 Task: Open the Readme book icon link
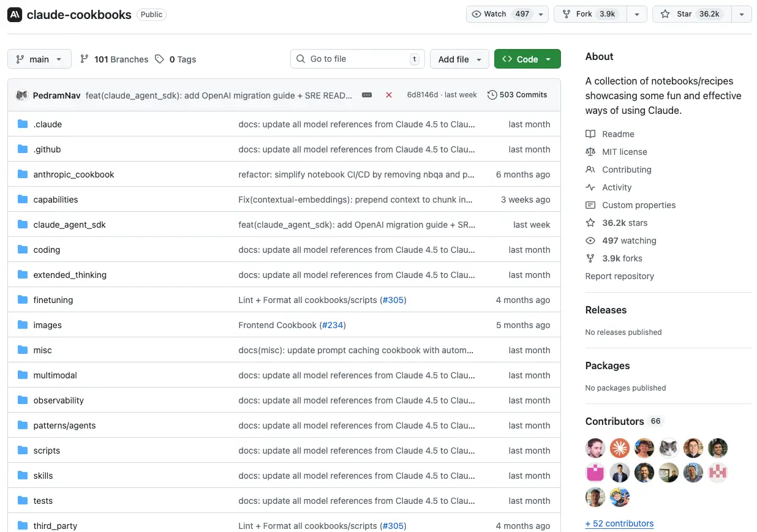click(590, 134)
